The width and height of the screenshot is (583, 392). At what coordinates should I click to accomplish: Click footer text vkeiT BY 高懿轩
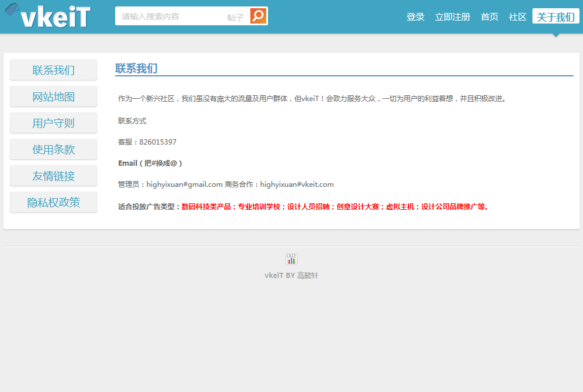pos(291,276)
